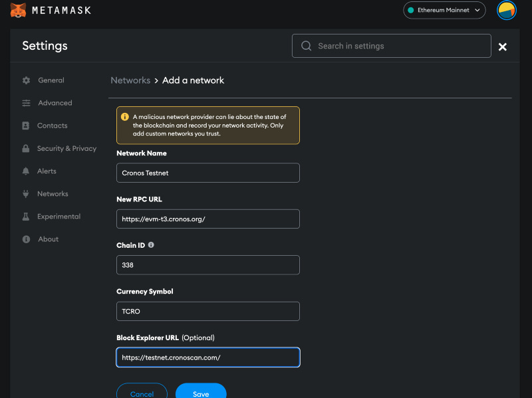Click the Search in settings field
532x398 pixels.
point(399,46)
